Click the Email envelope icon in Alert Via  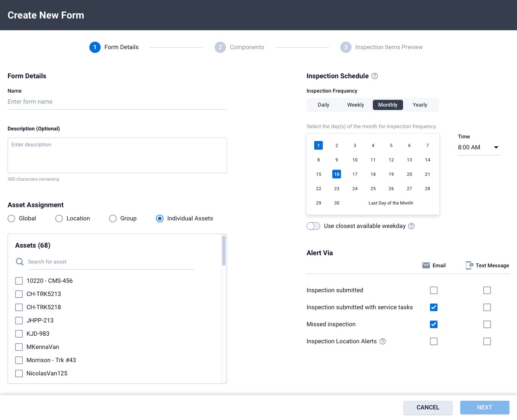coord(426,265)
